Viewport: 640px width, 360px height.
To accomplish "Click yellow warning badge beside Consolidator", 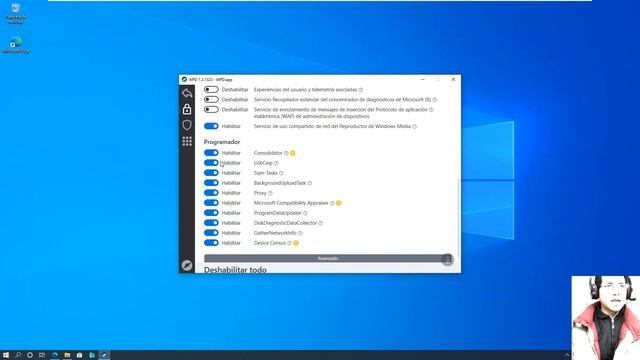I will pos(293,153).
